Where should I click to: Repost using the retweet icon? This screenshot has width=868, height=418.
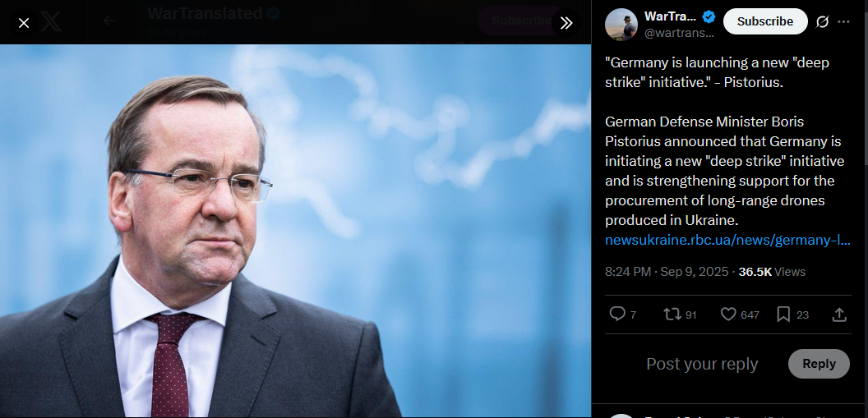tap(672, 315)
